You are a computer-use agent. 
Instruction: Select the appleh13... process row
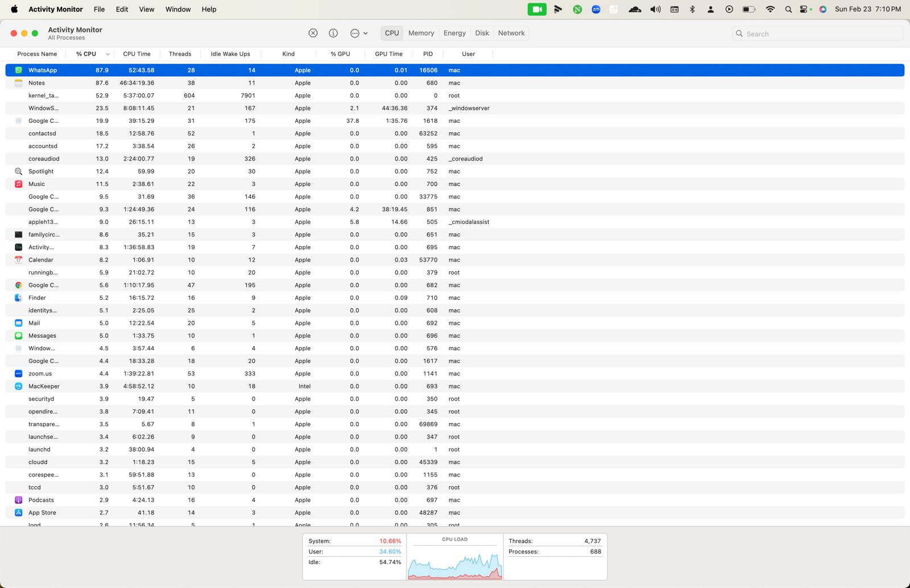pyautogui.click(x=455, y=222)
